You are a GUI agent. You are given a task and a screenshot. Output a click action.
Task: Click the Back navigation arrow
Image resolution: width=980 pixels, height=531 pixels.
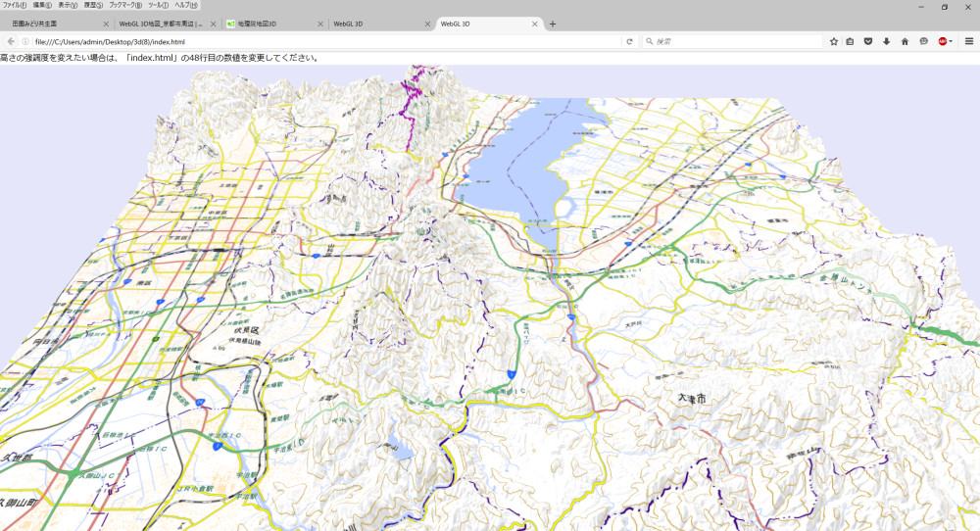(x=11, y=41)
